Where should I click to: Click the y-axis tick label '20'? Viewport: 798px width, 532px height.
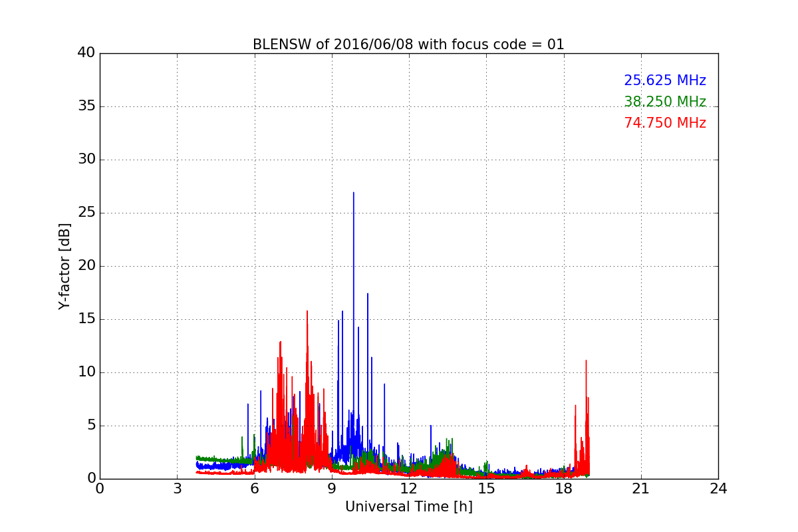86,266
